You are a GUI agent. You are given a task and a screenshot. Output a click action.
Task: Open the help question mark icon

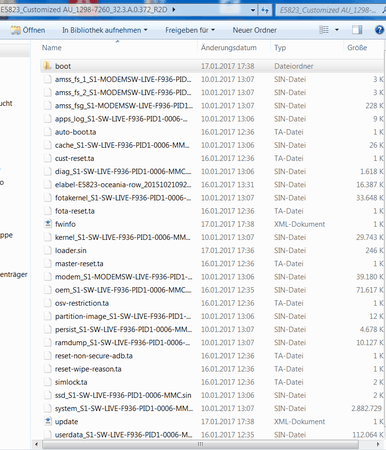coord(379,30)
